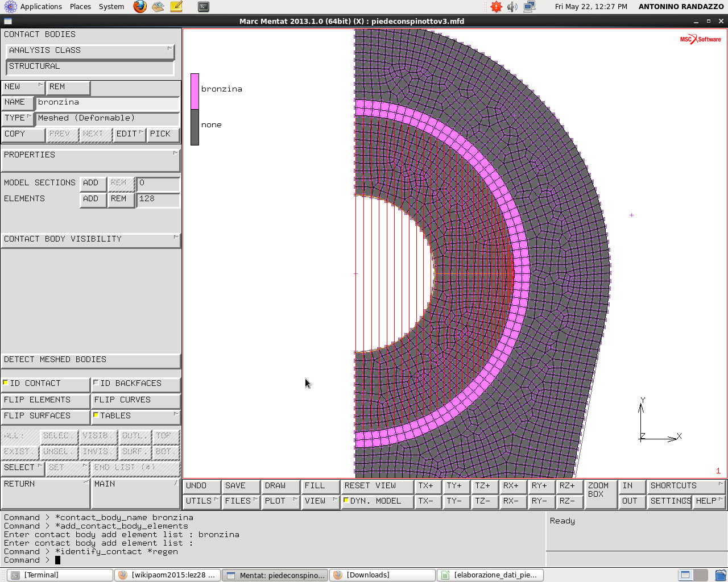The height and width of the screenshot is (582, 728).
Task: Toggle DYN. MODEL mode
Action: (377, 501)
